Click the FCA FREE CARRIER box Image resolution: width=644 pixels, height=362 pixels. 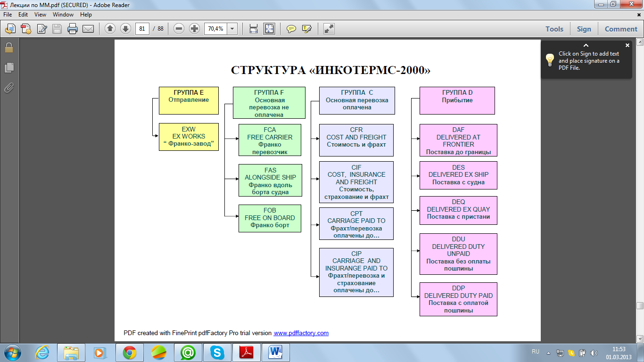(x=270, y=140)
